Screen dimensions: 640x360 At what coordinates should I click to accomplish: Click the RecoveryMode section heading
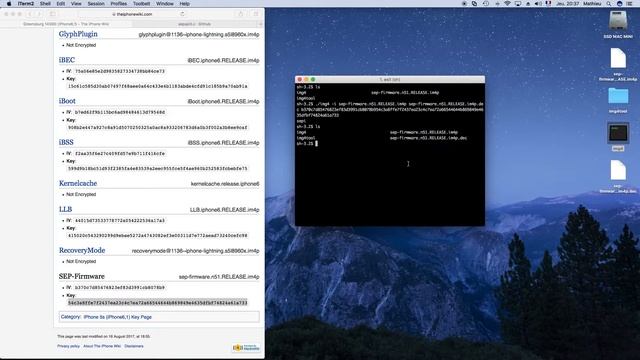coord(82,250)
